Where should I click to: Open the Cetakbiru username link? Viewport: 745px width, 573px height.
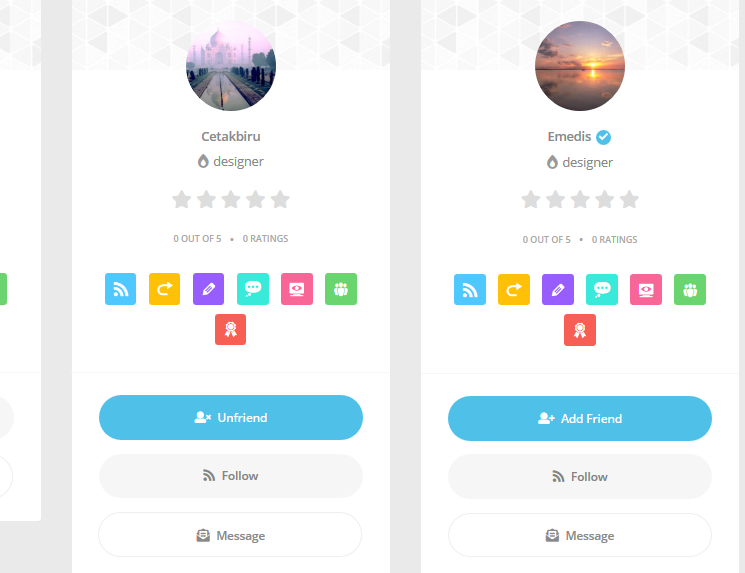tap(231, 136)
